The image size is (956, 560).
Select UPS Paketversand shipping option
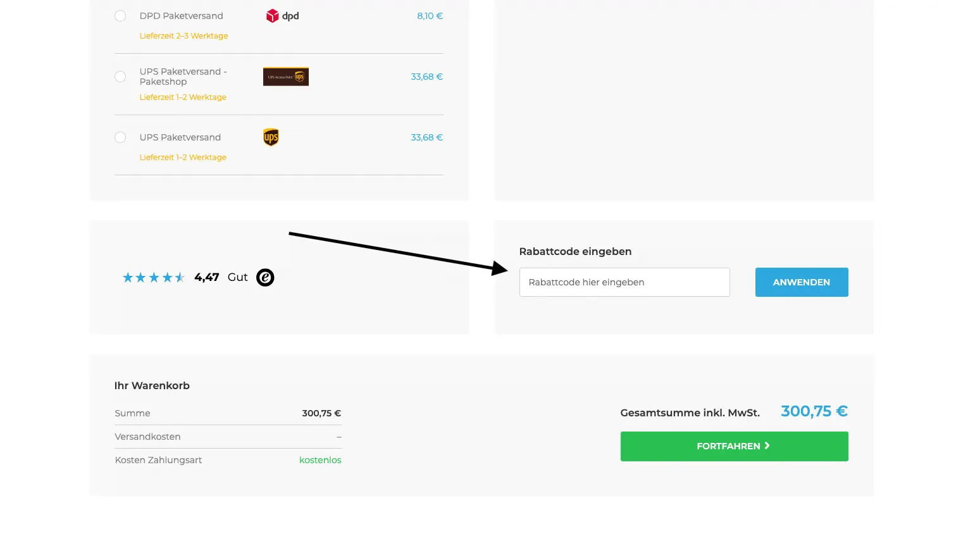click(120, 137)
